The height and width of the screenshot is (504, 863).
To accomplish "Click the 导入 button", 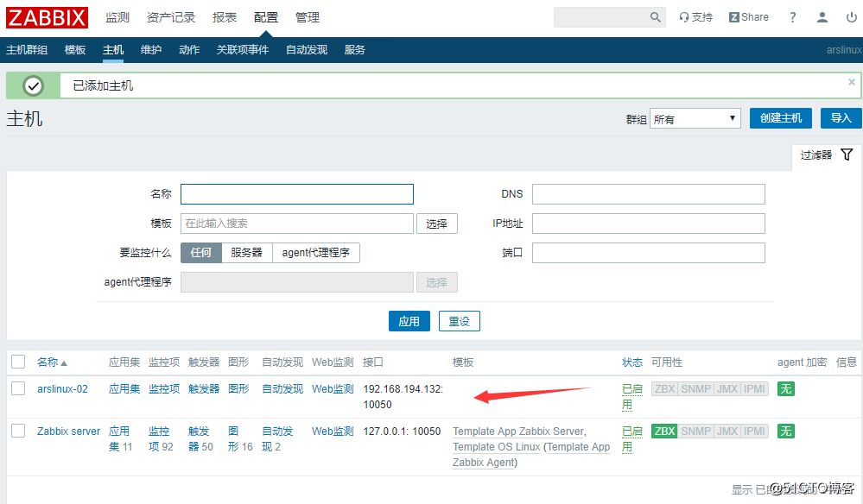I will (841, 118).
